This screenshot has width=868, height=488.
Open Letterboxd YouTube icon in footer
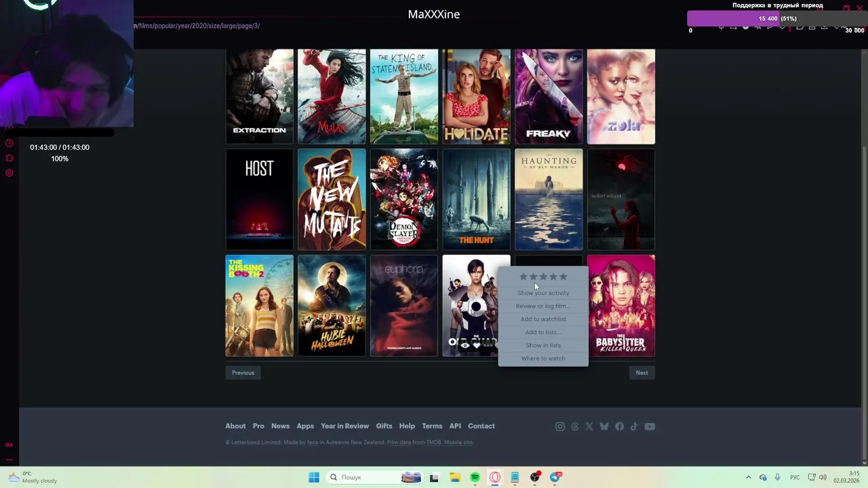coord(650,426)
